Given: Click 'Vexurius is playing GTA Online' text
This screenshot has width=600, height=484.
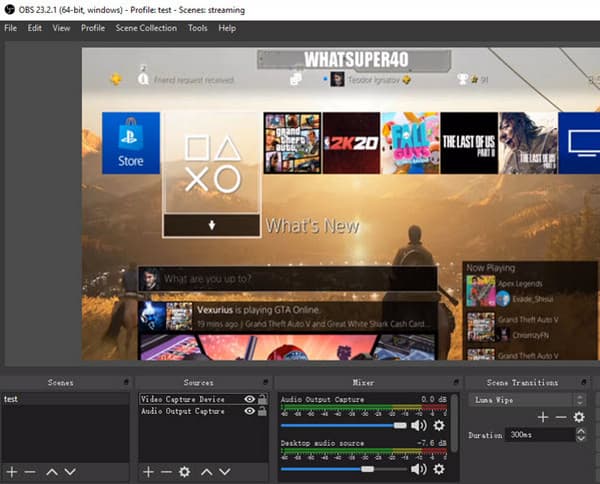Looking at the screenshot, I should (259, 310).
